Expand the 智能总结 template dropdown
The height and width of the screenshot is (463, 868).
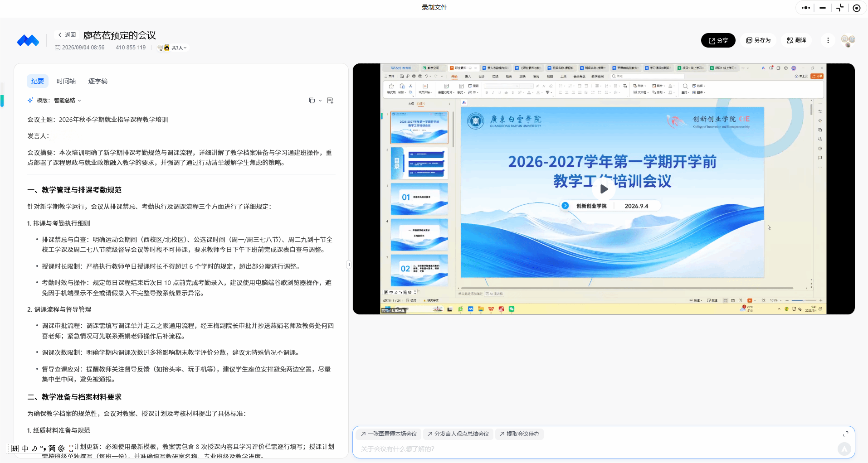[67, 101]
